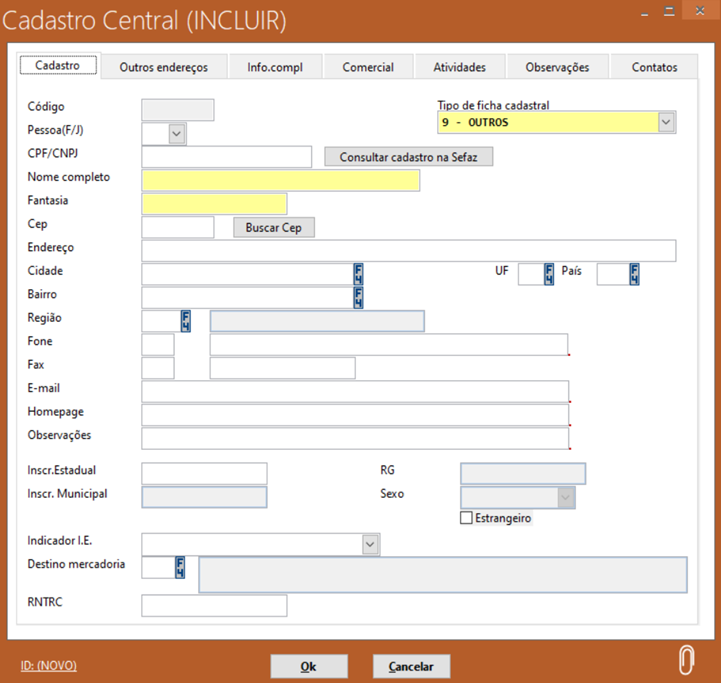Screen dimensions: 721x683
Task: Click the Buscar Cep button
Action: coord(274,228)
